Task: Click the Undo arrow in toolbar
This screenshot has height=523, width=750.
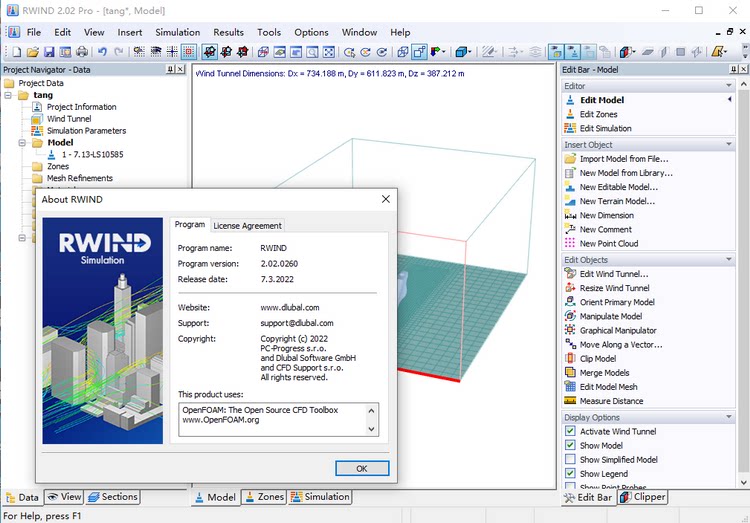Action: click(x=102, y=52)
